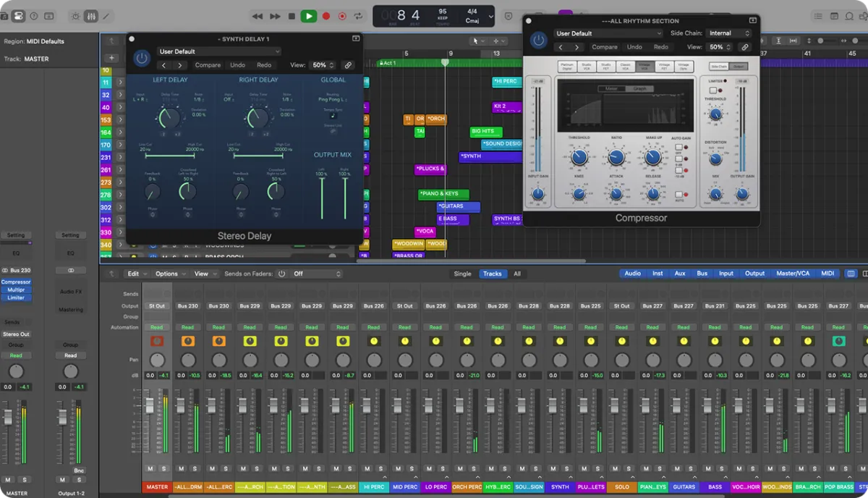Screen dimensions: 868x498
Task: Add a new track with plus button
Action: coord(111,58)
